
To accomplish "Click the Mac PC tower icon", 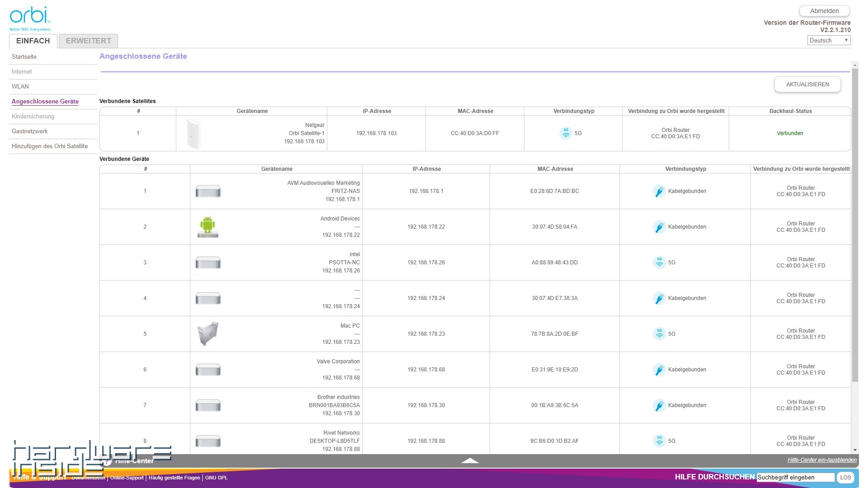I will tap(208, 334).
